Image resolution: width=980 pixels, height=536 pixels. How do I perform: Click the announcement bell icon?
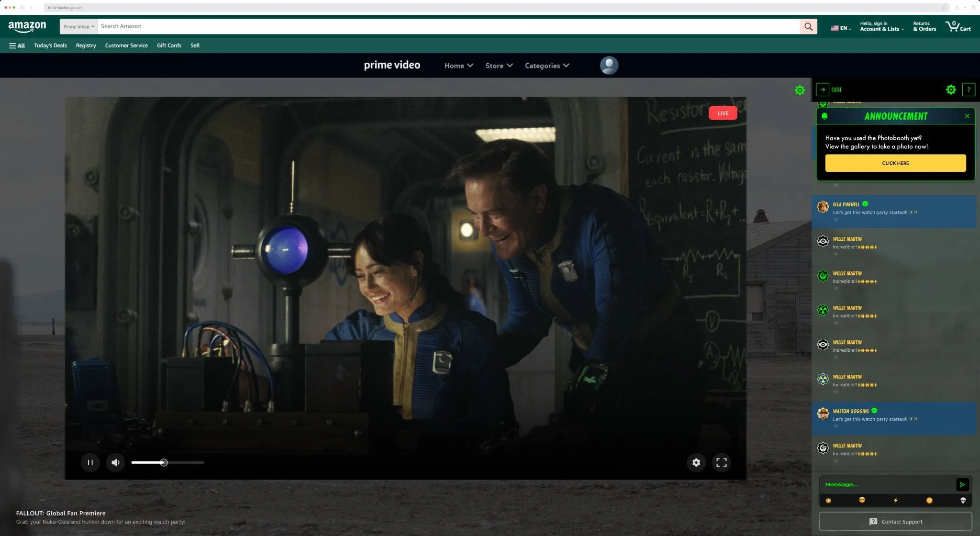[x=824, y=116]
